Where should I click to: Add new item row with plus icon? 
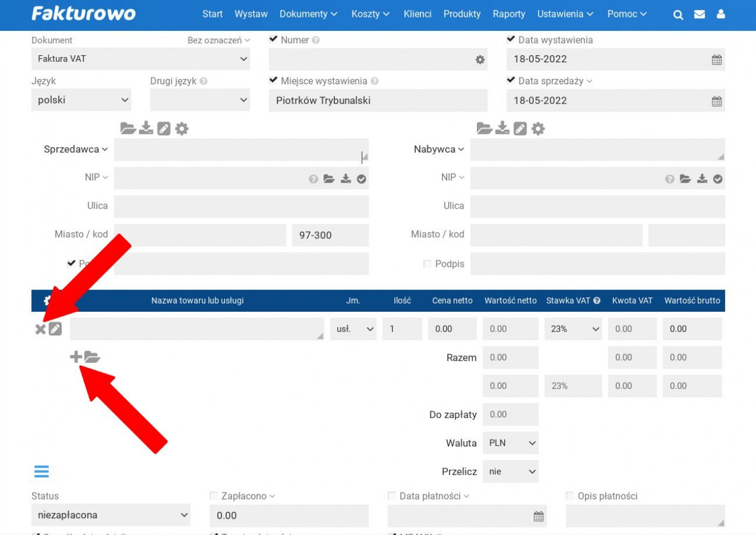76,357
